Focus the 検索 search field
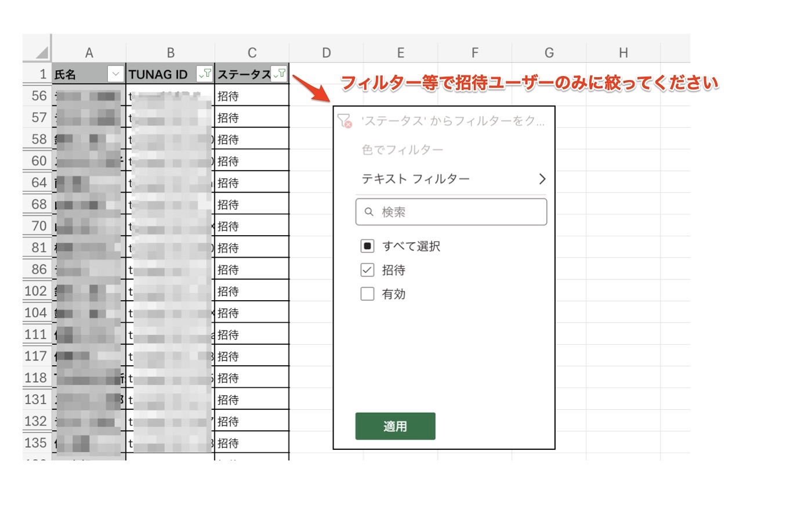The width and height of the screenshot is (812, 519). point(451,212)
